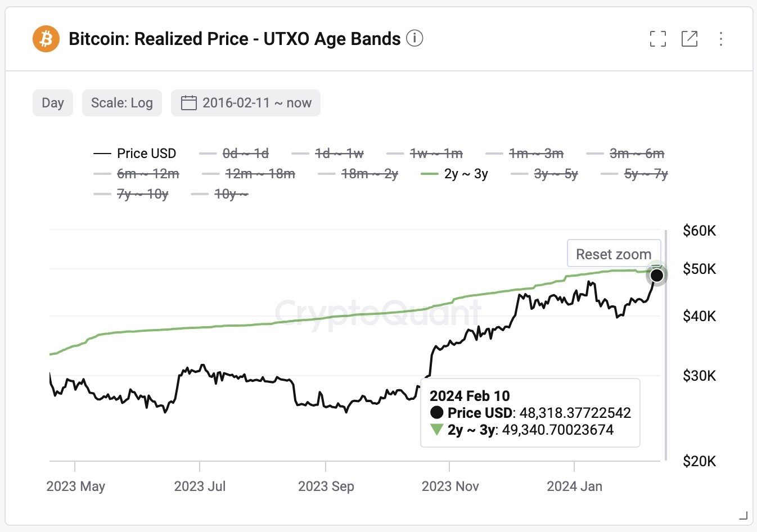Enable the 0d ~ 1d age band
Screen dimensions: 757x532
coord(246,153)
